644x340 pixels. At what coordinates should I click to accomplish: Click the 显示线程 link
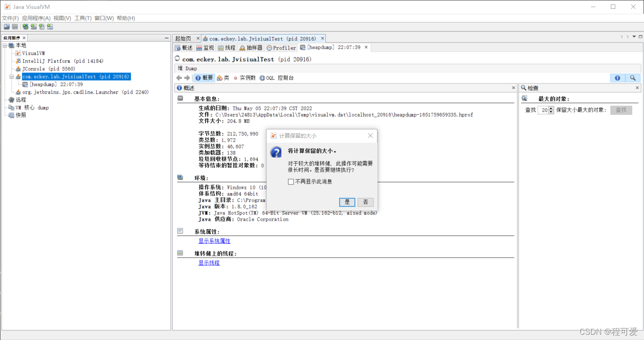[209, 263]
